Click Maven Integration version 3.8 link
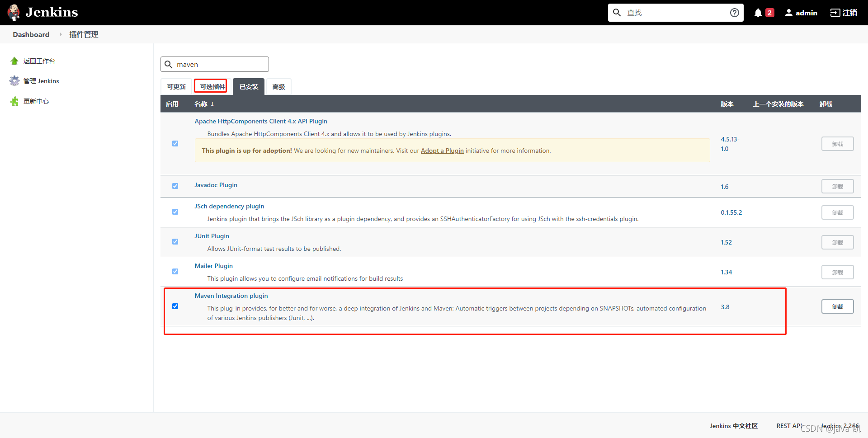The image size is (868, 438). [x=725, y=307]
